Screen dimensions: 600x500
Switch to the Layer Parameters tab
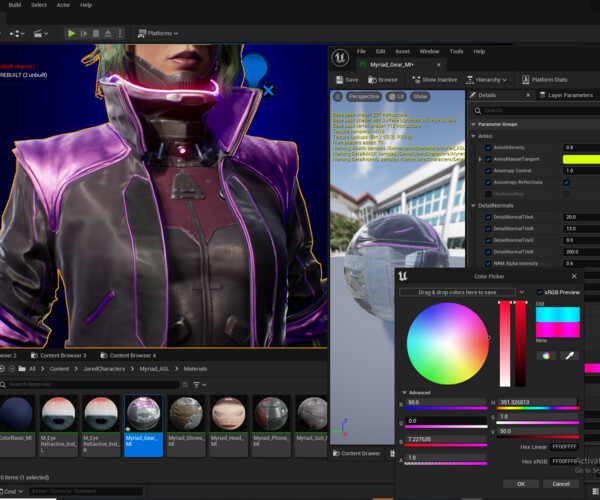click(x=566, y=95)
